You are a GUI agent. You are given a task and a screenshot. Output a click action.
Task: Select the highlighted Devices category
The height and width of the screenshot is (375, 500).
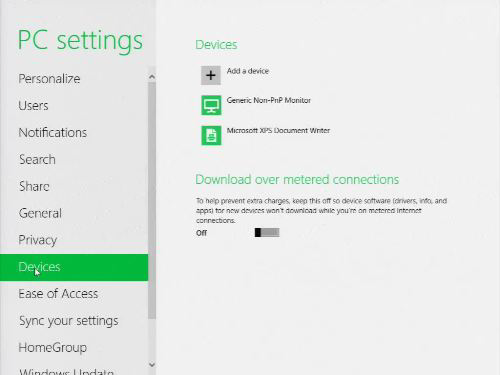(x=74, y=267)
